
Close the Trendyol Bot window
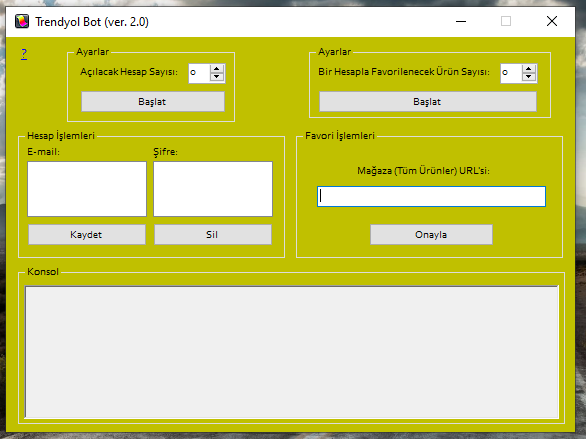point(552,21)
